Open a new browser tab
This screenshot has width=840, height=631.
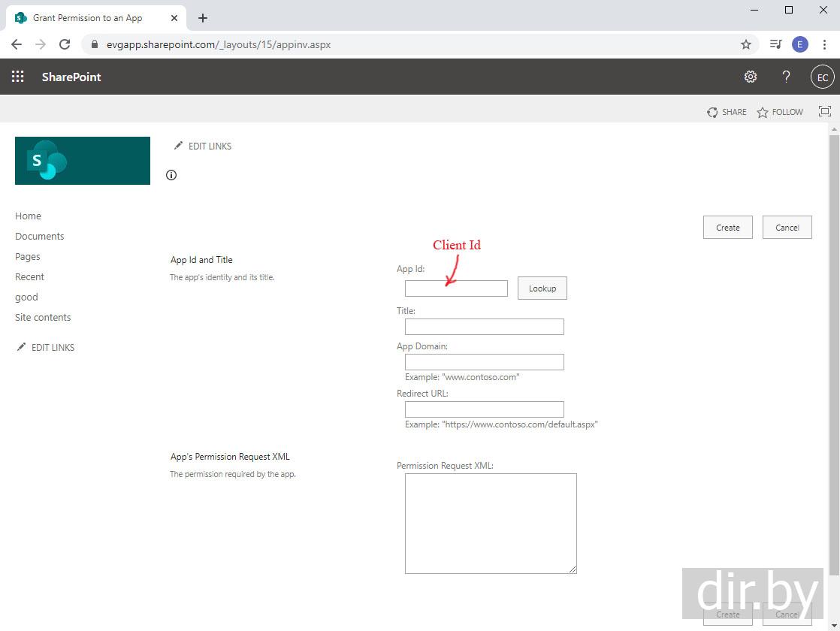203,18
